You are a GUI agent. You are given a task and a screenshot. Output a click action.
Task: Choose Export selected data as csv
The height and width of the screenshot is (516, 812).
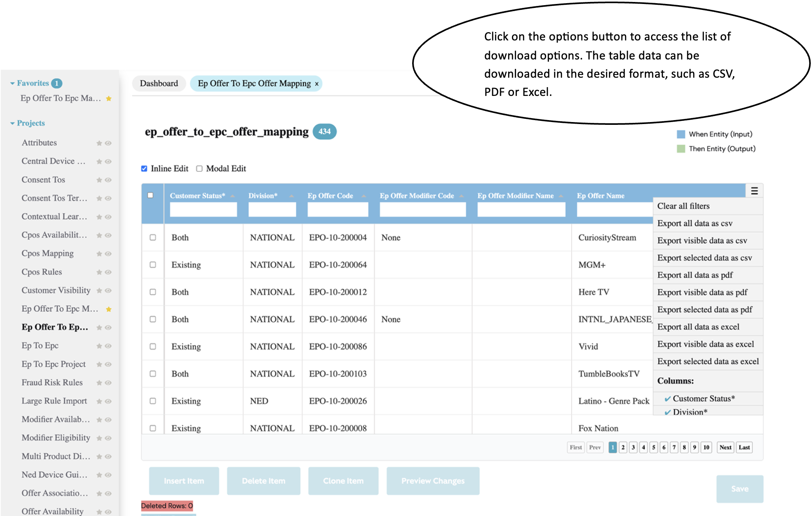pos(708,258)
